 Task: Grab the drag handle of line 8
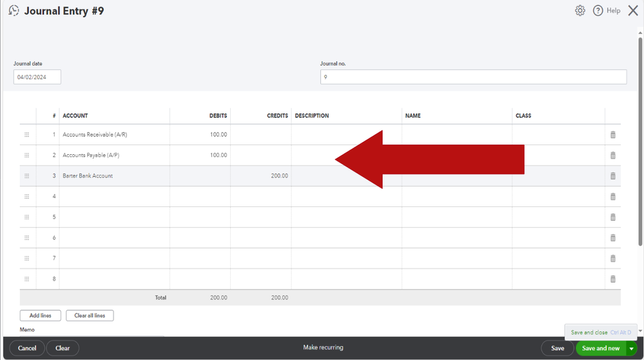point(26,279)
